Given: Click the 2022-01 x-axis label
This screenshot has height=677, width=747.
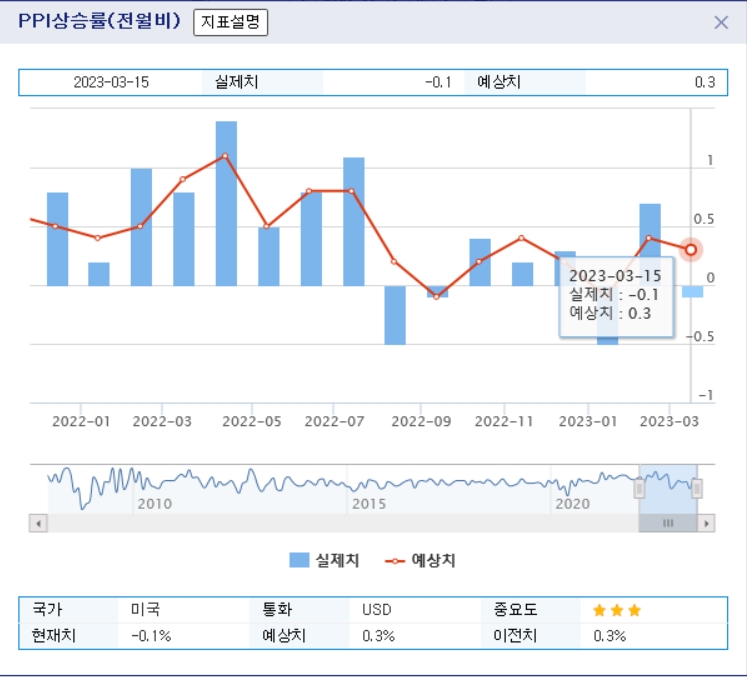Looking at the screenshot, I should pos(81,421).
